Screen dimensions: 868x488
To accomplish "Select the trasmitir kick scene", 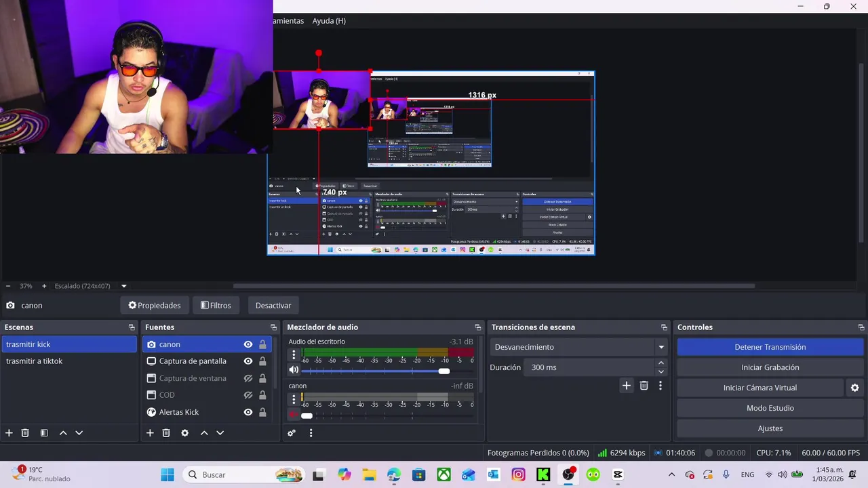I will point(68,344).
